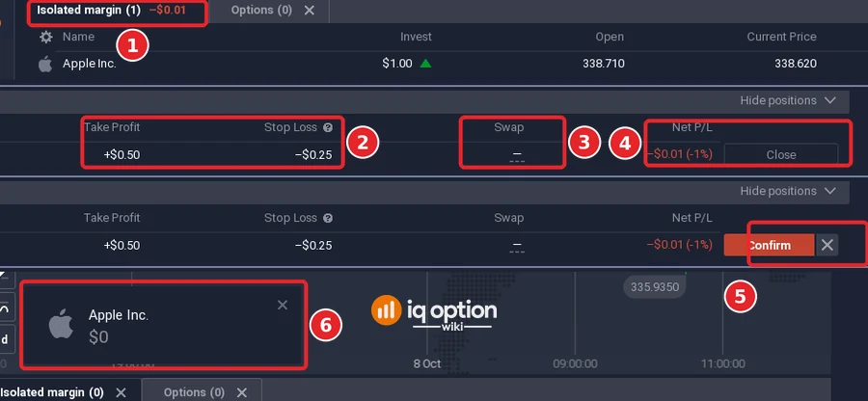The image size is (868, 401).
Task: Dismiss the Apple Inc. $0 notification
Action: coord(283,305)
